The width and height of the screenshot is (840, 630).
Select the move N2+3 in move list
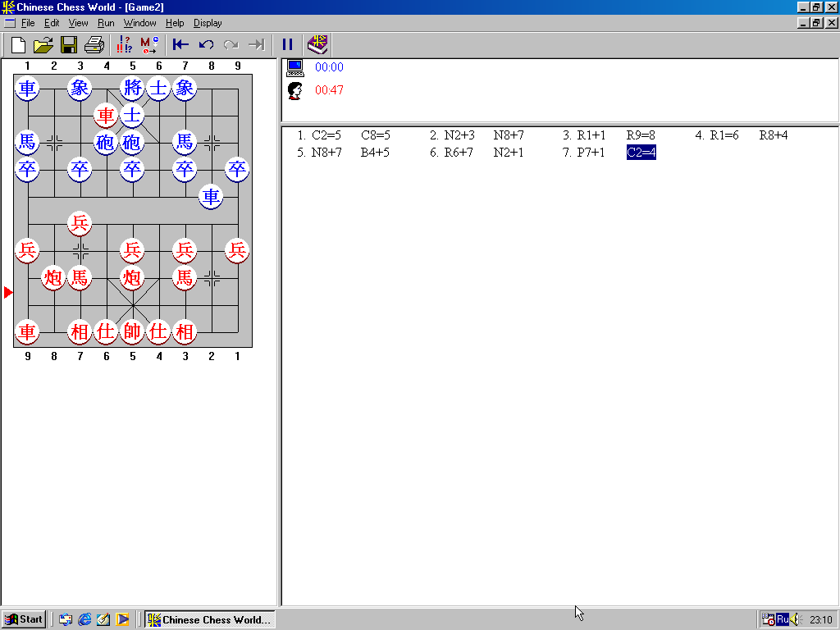[459, 135]
